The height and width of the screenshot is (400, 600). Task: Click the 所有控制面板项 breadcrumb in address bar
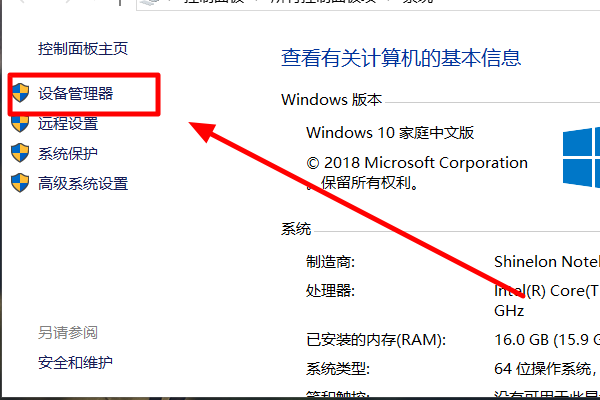pos(323,2)
